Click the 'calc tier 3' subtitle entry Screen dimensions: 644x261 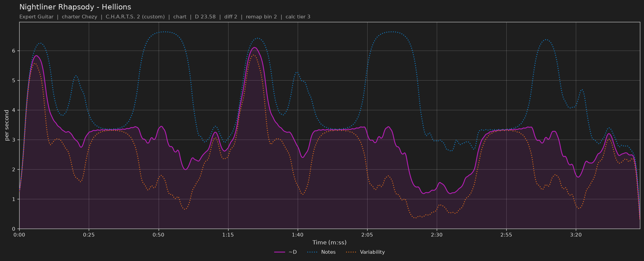click(x=298, y=17)
